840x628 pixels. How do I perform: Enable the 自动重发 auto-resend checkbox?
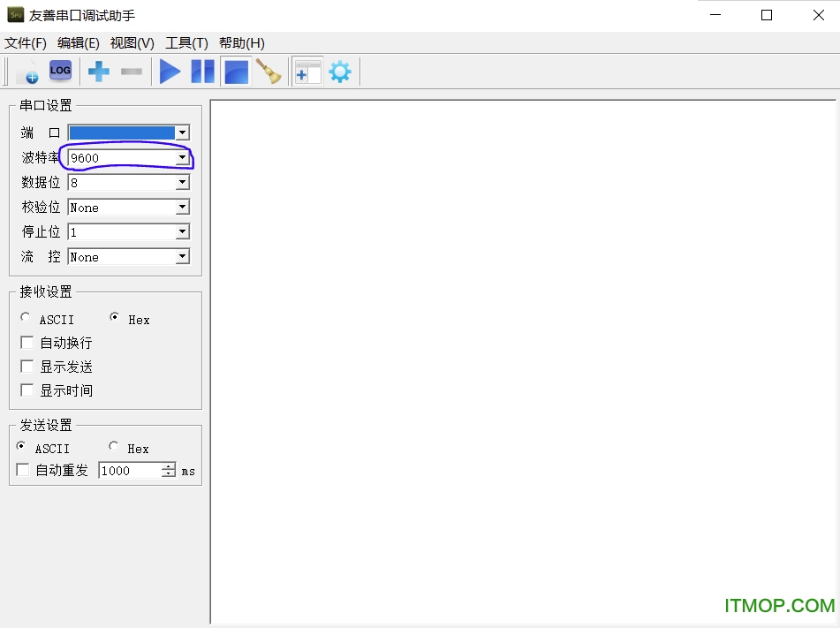23,471
